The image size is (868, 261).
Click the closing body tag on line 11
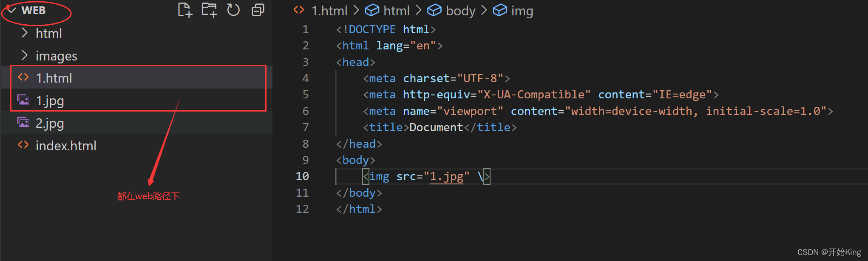(x=359, y=193)
